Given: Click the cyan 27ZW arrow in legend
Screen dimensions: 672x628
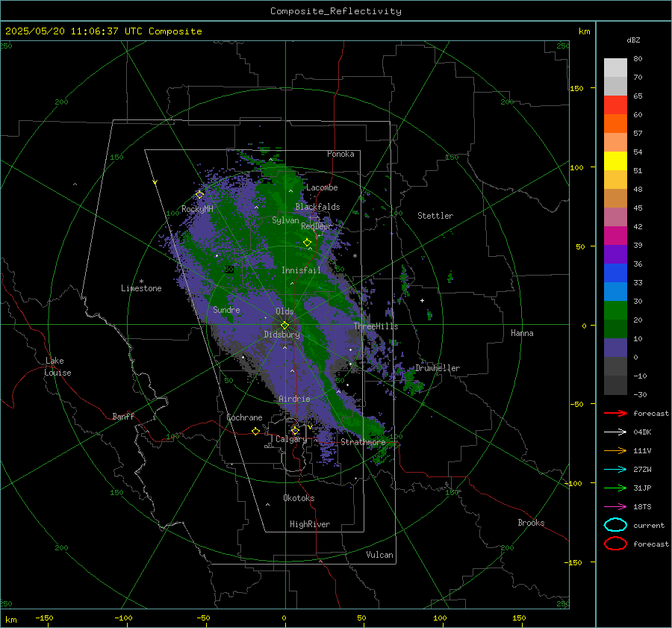Looking at the screenshot, I should (x=615, y=470).
